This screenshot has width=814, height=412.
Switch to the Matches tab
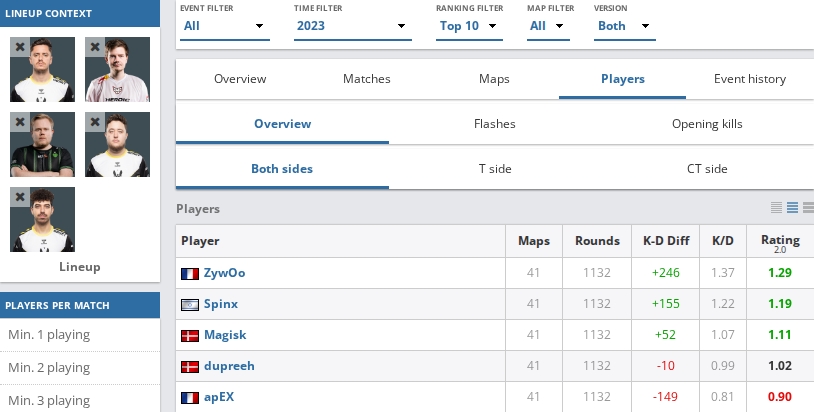click(367, 79)
